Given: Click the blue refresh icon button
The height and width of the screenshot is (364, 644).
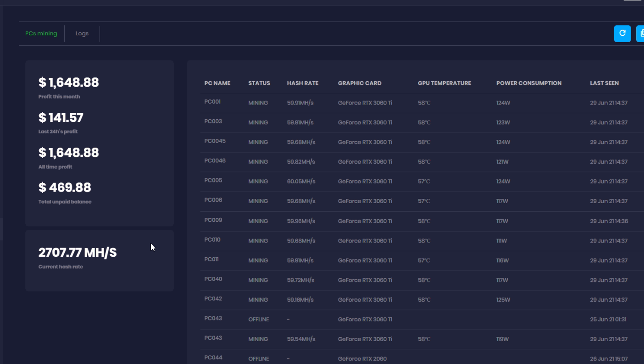Looking at the screenshot, I should tap(622, 33).
